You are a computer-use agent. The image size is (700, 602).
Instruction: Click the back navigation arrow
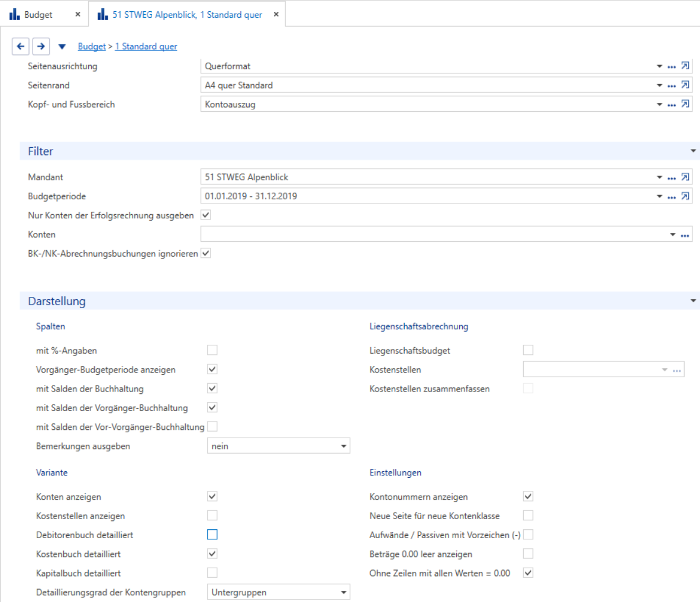[x=21, y=46]
